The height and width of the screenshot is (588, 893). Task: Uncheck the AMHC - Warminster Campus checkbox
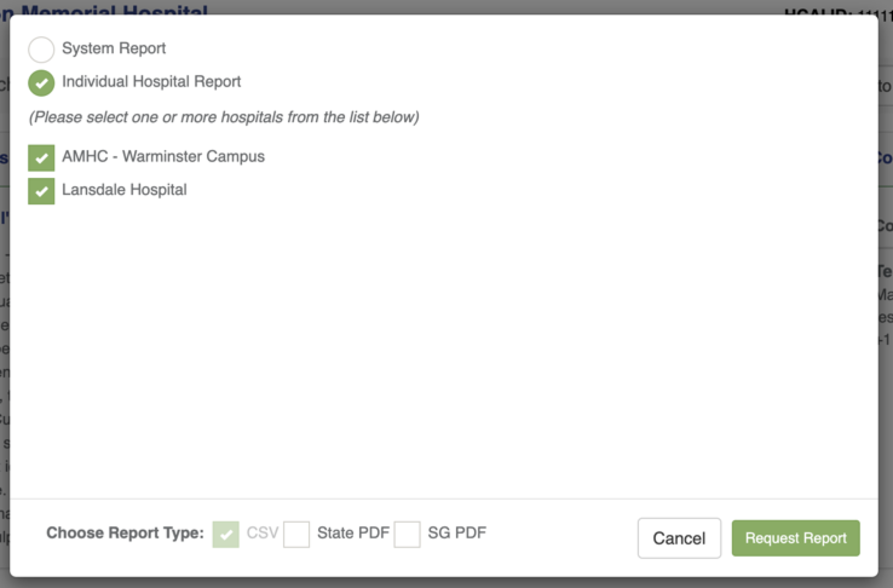[41, 158]
